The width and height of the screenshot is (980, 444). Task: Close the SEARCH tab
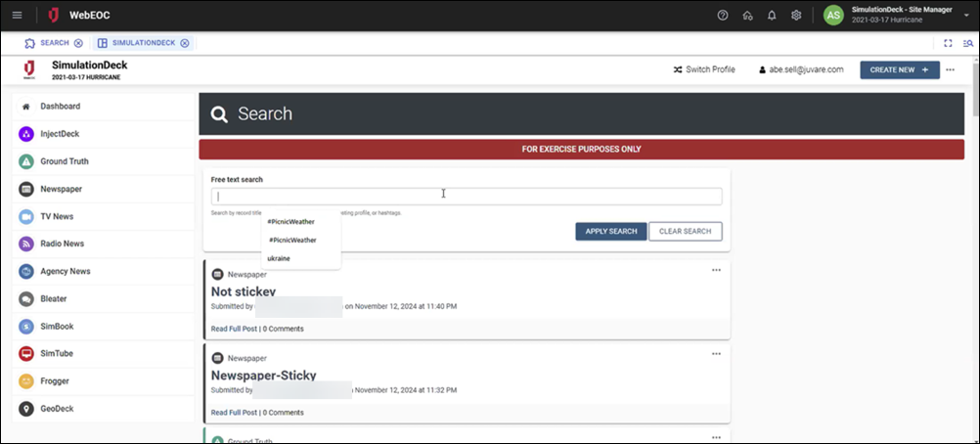click(x=78, y=43)
